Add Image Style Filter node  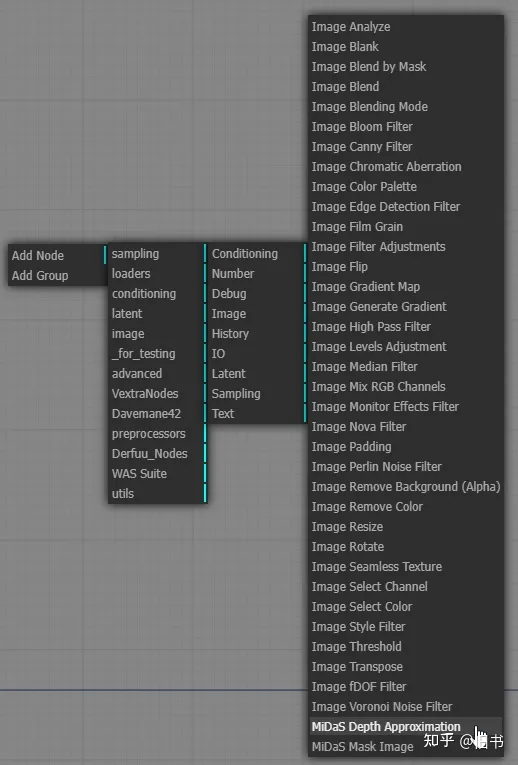tap(406, 627)
